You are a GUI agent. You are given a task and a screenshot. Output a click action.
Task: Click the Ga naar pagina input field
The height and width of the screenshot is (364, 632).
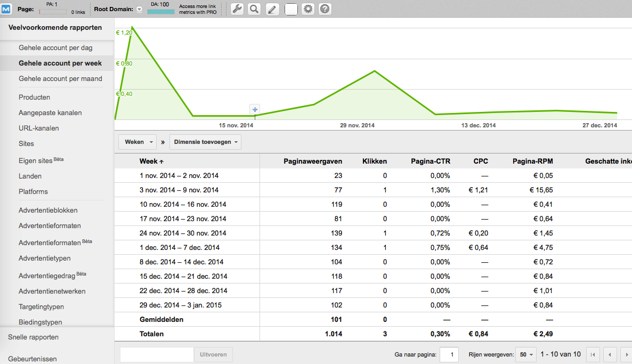click(x=449, y=354)
